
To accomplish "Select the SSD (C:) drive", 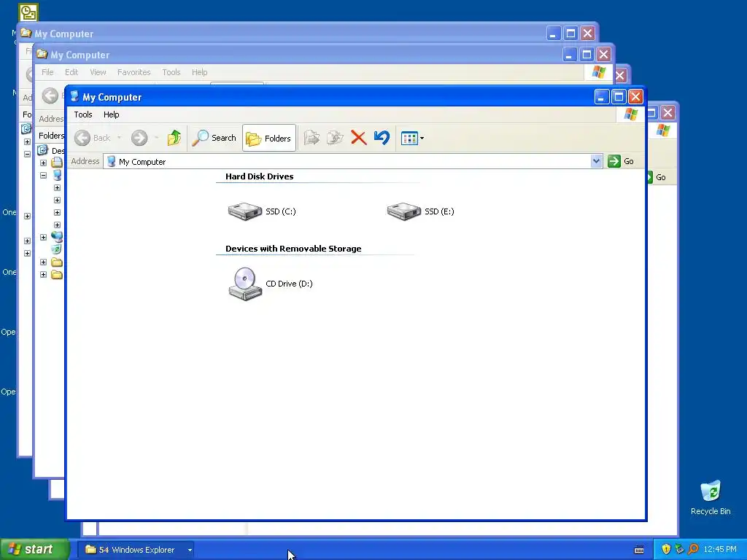I will tap(262, 211).
